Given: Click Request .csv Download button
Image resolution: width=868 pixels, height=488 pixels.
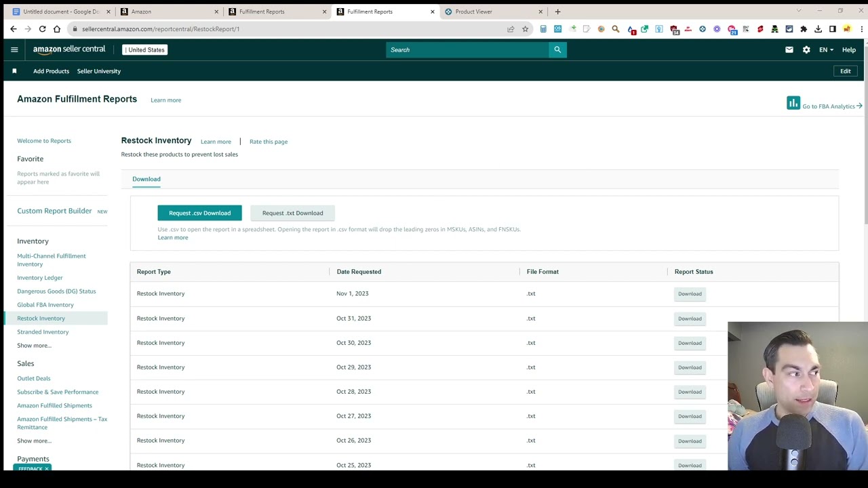Looking at the screenshot, I should (199, 213).
